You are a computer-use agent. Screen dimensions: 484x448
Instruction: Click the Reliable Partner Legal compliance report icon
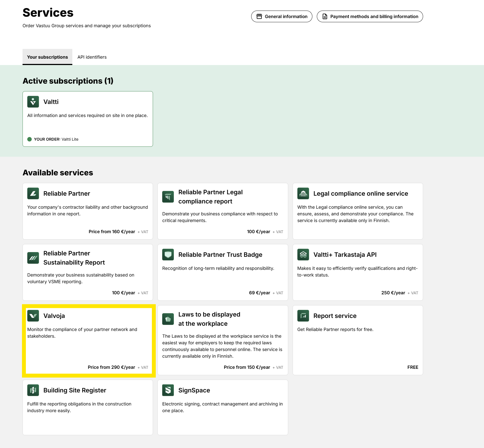[168, 197]
